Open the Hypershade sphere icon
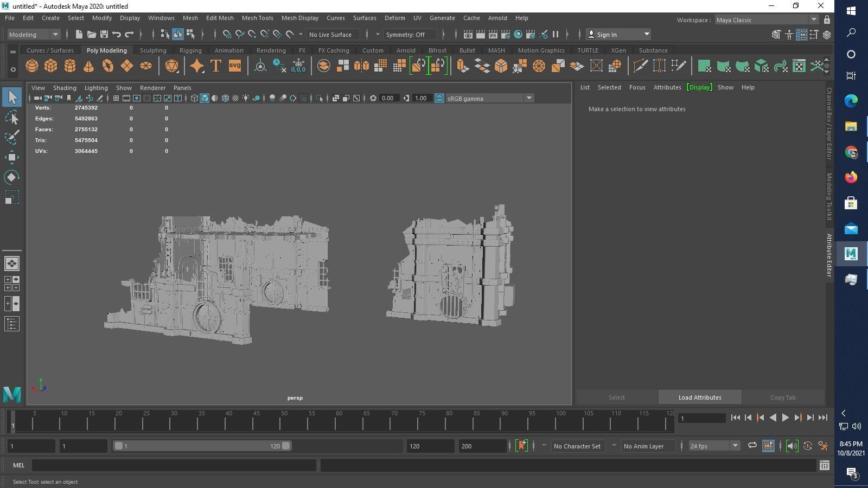Screen dimensions: 868x488 tap(518, 34)
